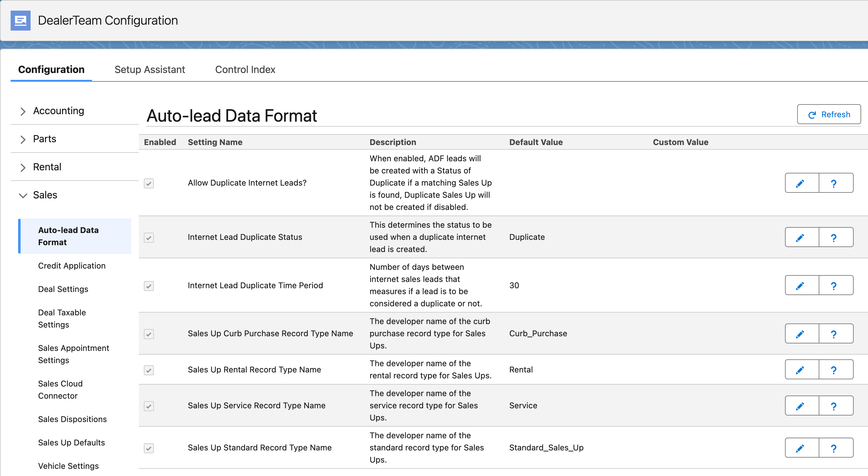Open help for Internet Lead Duplicate Status
Screen dimensions: 868x476
click(836, 237)
